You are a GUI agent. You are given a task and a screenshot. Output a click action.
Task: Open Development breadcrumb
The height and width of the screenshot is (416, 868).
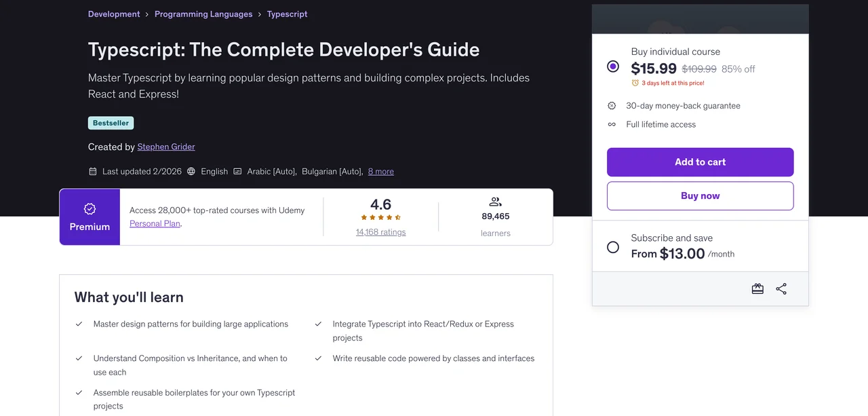tap(114, 14)
